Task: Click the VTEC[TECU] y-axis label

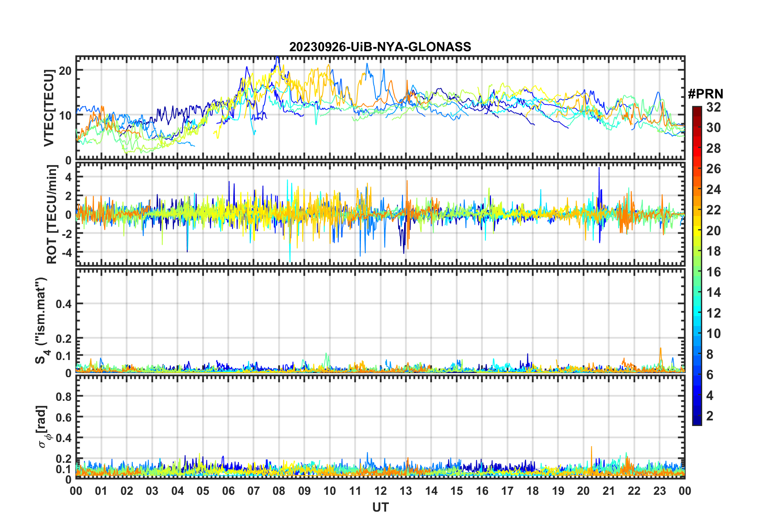Action: tap(49, 108)
